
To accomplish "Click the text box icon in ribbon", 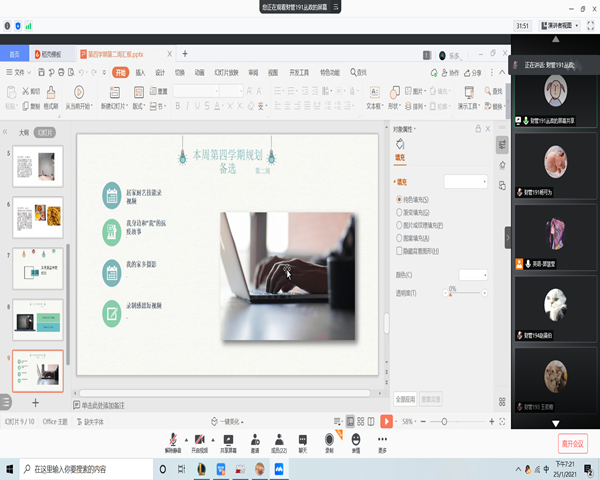I will pyautogui.click(x=374, y=93).
